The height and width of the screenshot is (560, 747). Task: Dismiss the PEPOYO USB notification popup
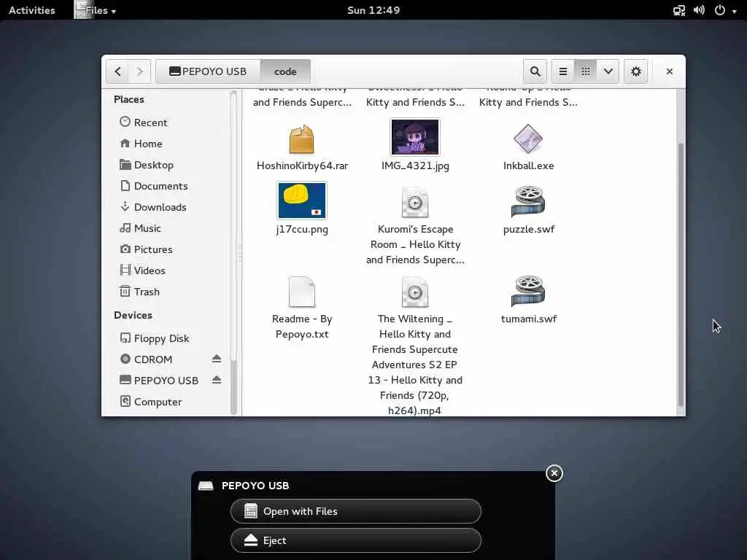tap(554, 473)
